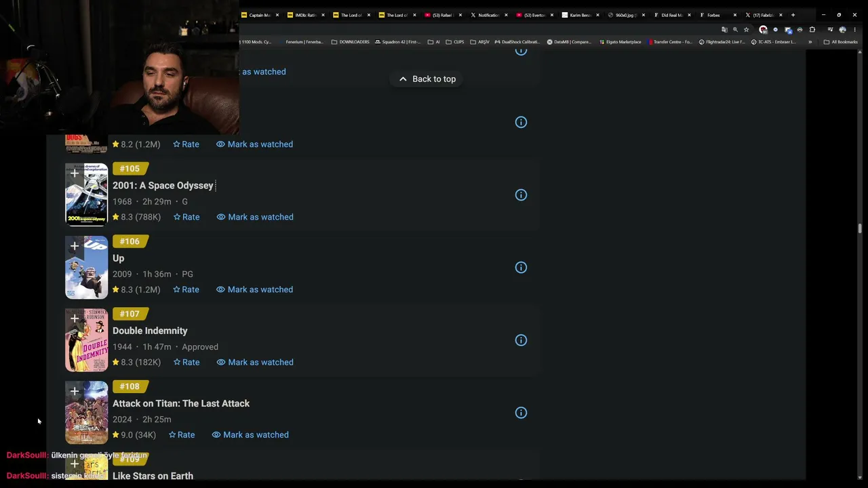
Task: Rate the movie Up
Action: pyautogui.click(x=186, y=289)
